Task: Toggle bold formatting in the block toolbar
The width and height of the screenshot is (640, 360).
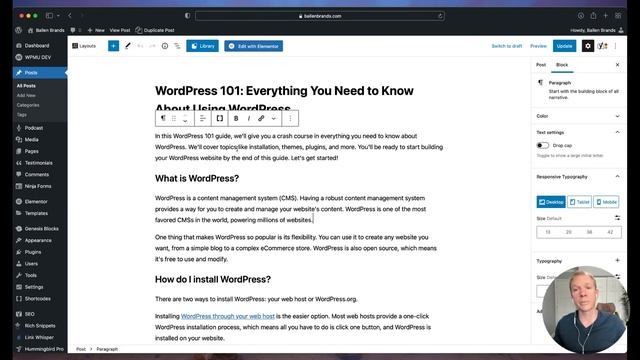Action: tap(236, 118)
